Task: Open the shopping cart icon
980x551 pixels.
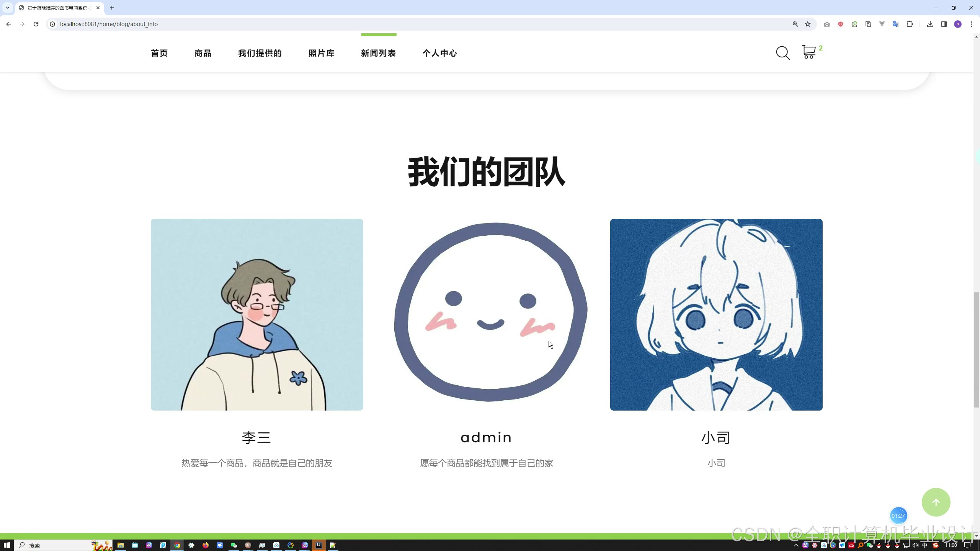Action: pos(809,52)
